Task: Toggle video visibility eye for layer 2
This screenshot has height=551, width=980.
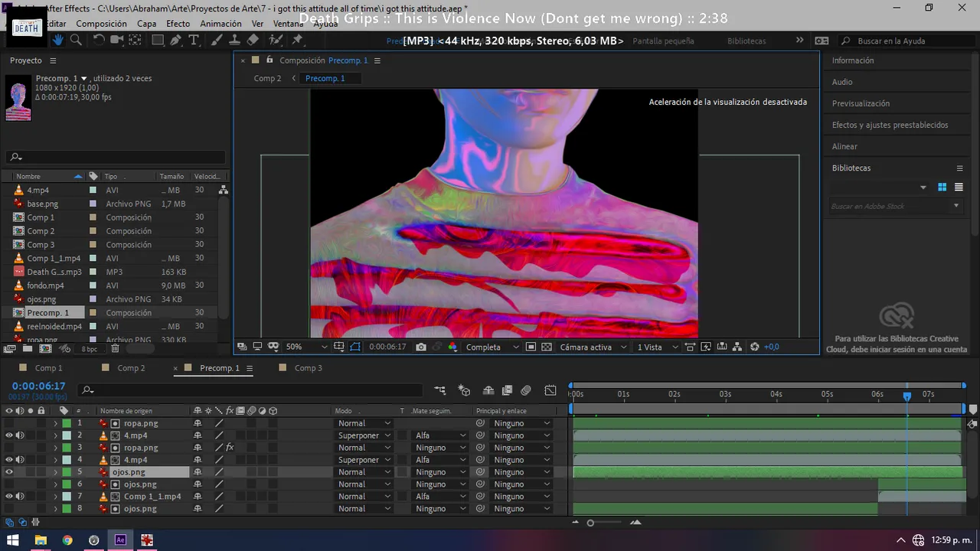Action: coord(9,435)
